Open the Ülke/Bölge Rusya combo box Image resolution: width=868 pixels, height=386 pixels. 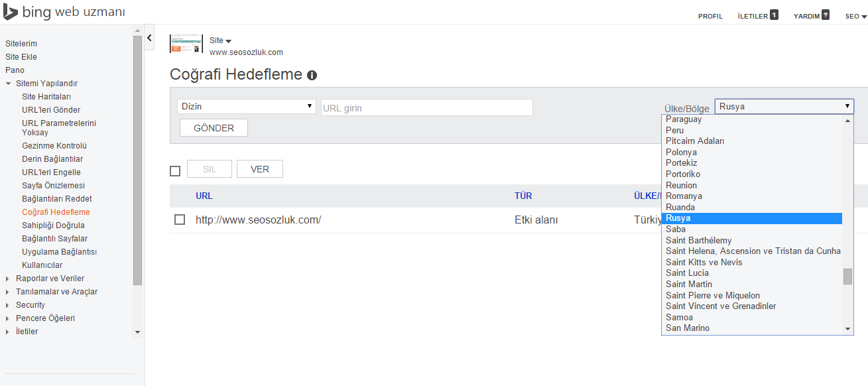click(x=784, y=106)
